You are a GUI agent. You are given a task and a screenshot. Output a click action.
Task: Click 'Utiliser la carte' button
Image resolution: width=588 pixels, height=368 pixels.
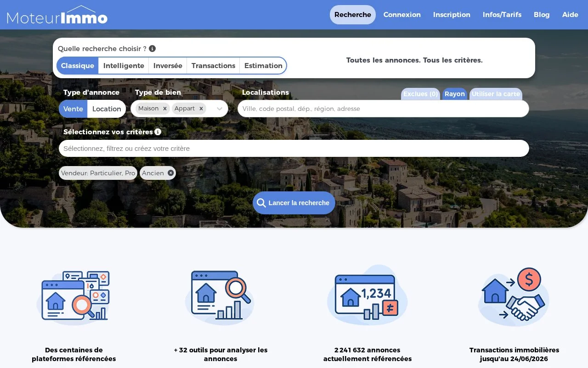(496, 94)
